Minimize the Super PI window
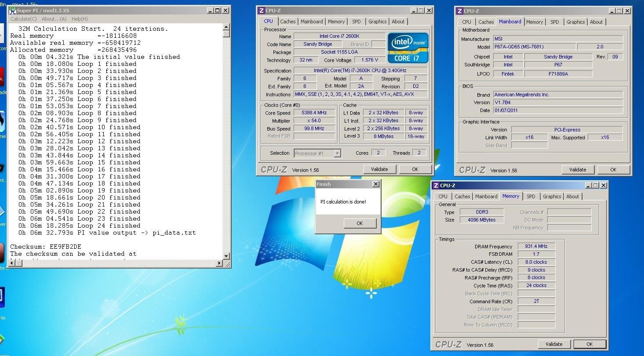 (210, 10)
